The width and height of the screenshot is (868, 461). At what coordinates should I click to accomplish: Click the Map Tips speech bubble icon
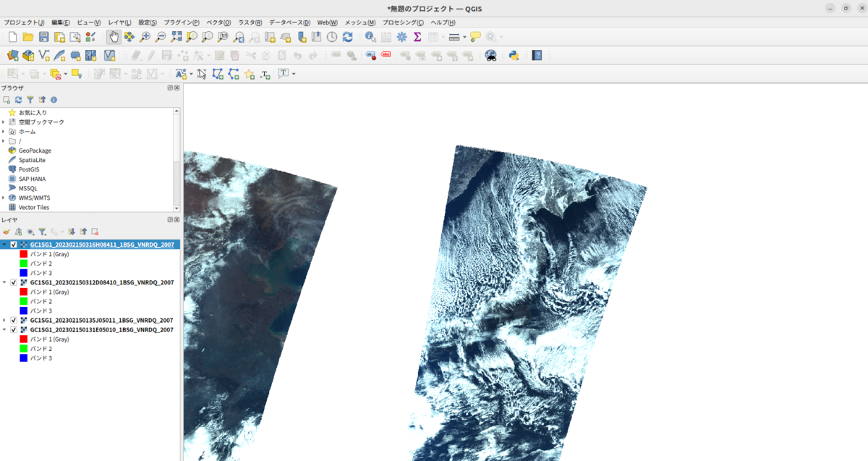475,37
